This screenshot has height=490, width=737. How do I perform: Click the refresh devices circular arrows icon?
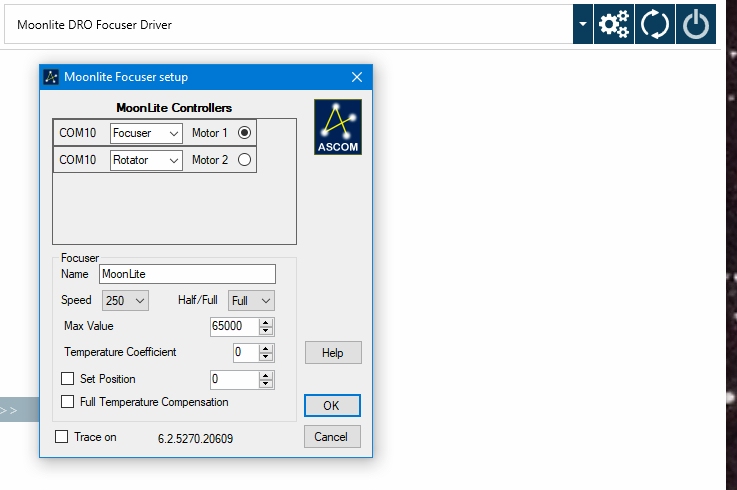click(655, 24)
